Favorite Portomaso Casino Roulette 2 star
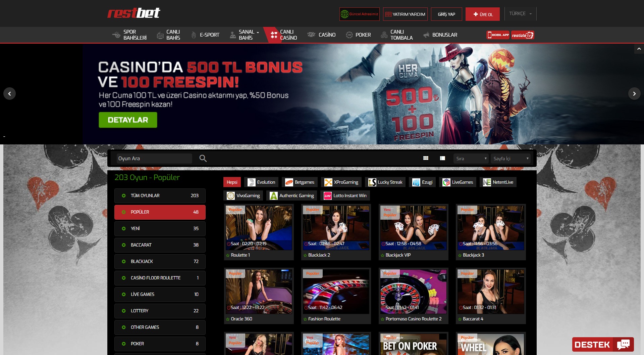This screenshot has width=644, height=355. pos(382,319)
